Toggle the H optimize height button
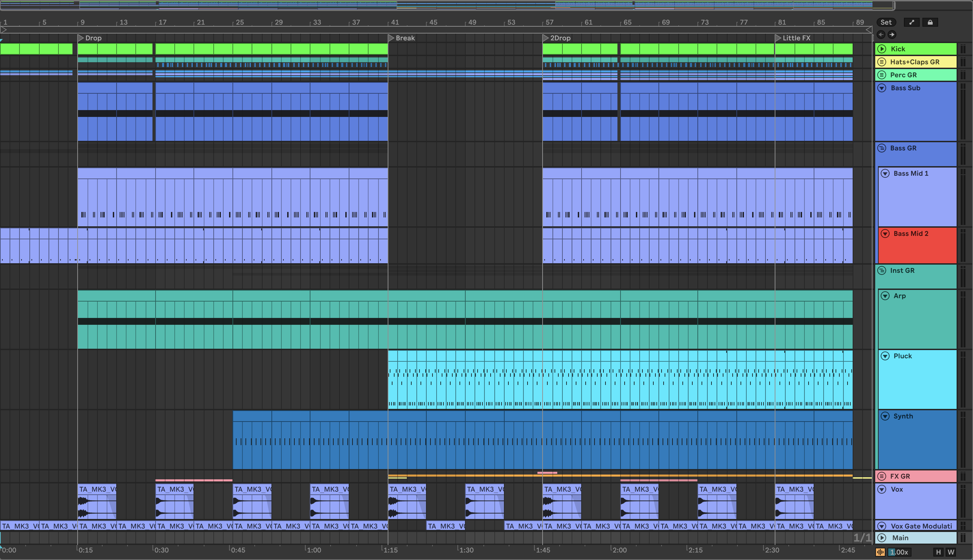The width and height of the screenshot is (973, 560). [x=938, y=552]
